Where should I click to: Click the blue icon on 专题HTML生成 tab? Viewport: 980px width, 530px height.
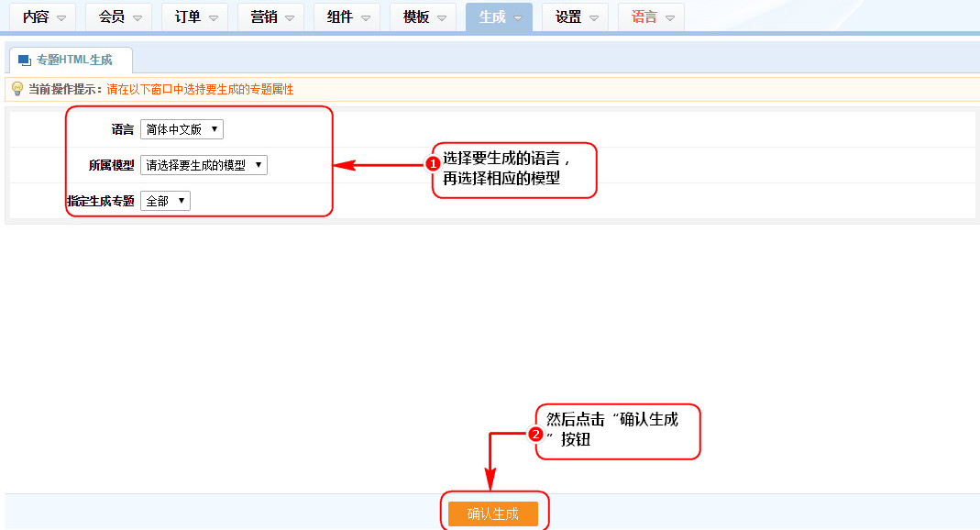coord(25,61)
